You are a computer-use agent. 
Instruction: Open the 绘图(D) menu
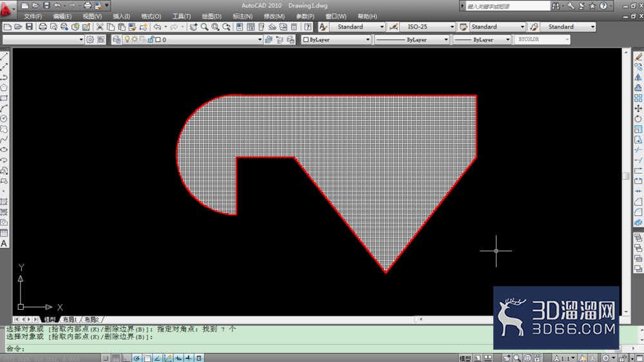click(211, 17)
